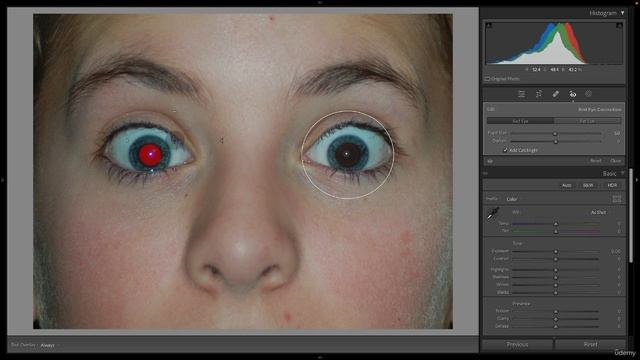
Task: Click the Pupil Size value 50
Action: [617, 133]
